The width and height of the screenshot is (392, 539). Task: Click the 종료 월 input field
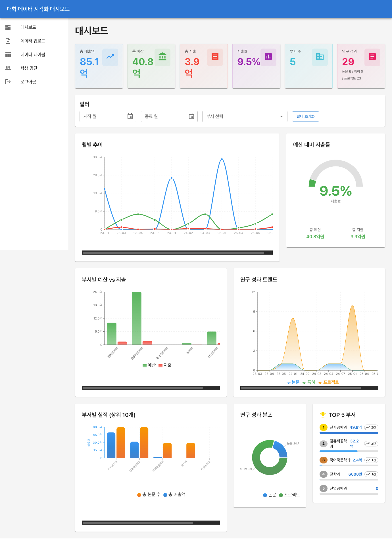point(169,116)
